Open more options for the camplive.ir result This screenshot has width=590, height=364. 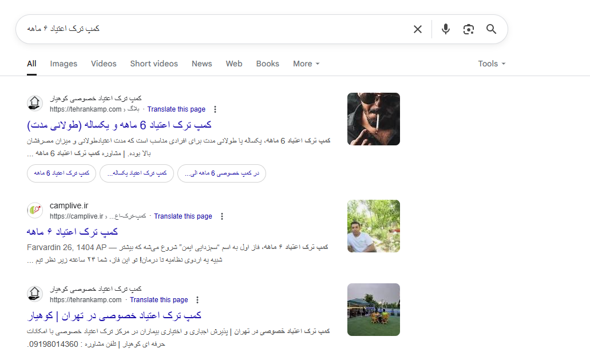point(221,216)
